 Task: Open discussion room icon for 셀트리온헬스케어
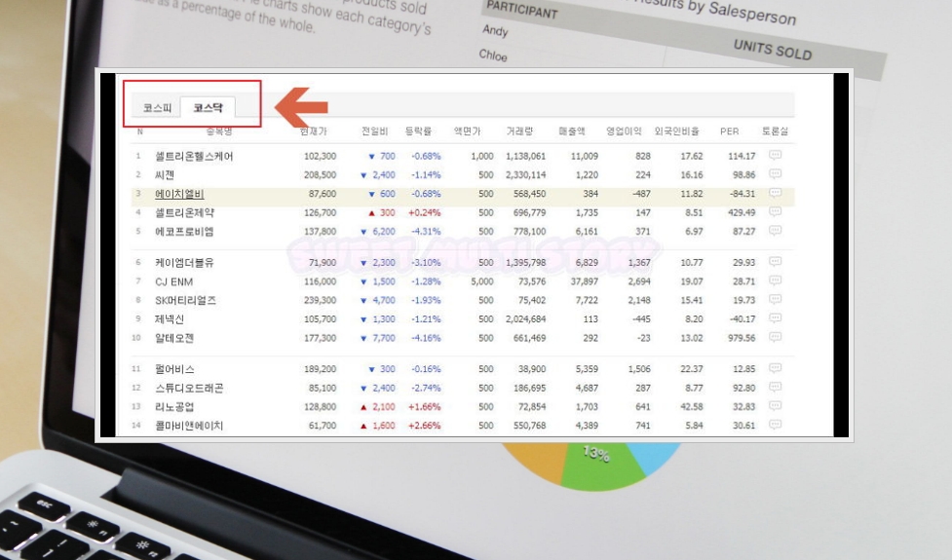tap(775, 155)
